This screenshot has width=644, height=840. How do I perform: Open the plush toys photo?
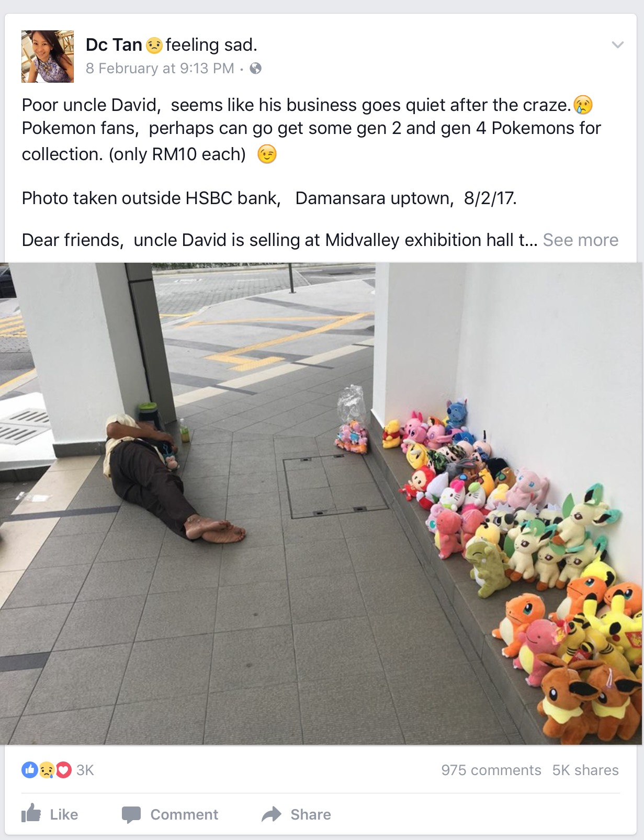point(322,503)
